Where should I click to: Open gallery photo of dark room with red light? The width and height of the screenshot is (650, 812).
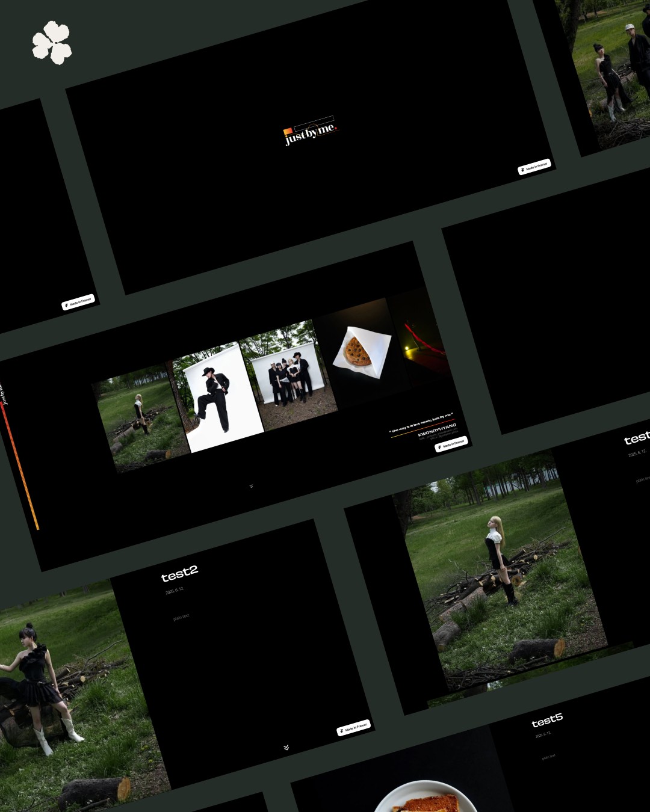(x=419, y=337)
